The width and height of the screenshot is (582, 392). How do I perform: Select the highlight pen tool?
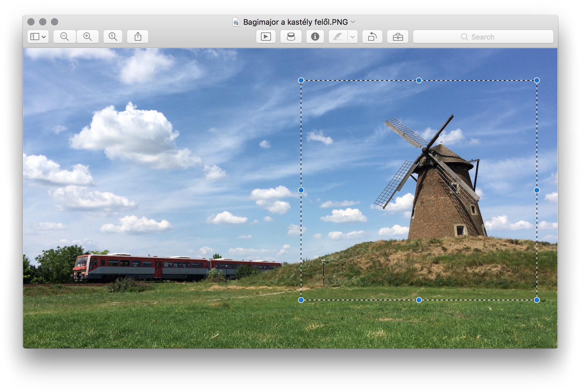pos(338,37)
